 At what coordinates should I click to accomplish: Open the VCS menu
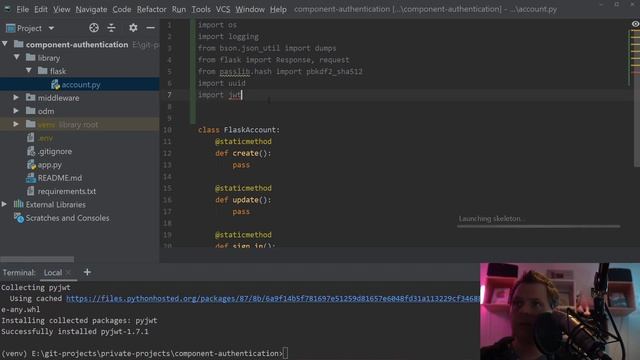[x=223, y=9]
